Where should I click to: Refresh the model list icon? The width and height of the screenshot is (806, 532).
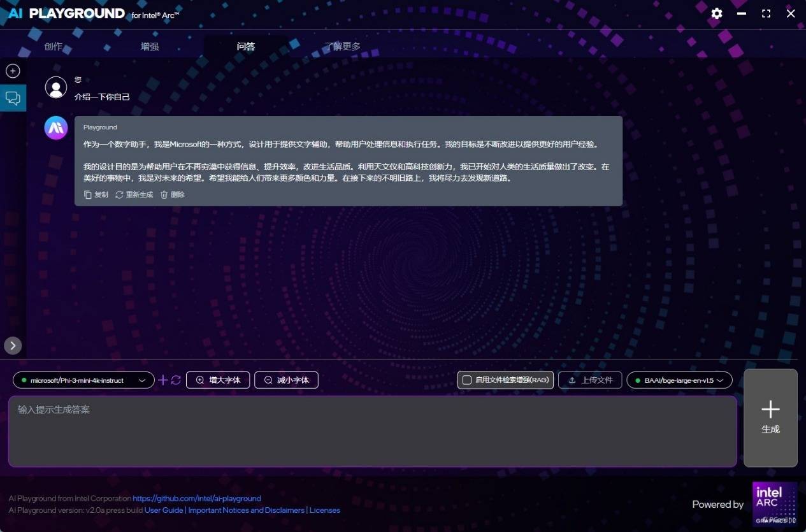[x=176, y=380]
